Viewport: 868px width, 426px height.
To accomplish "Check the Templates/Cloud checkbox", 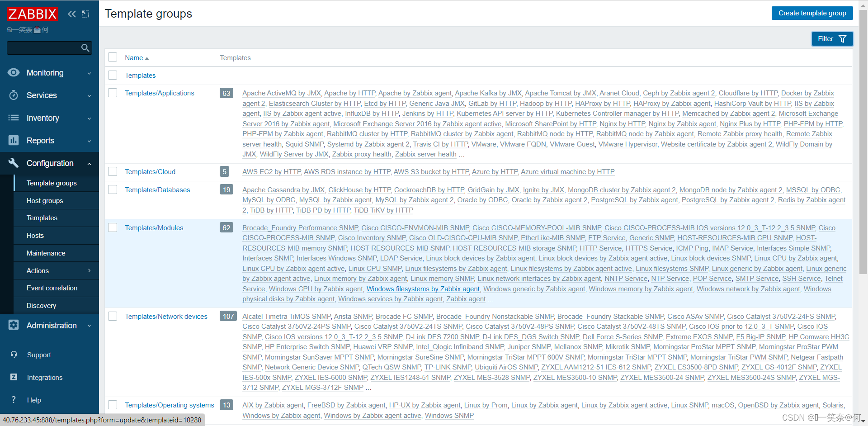I will pos(113,171).
